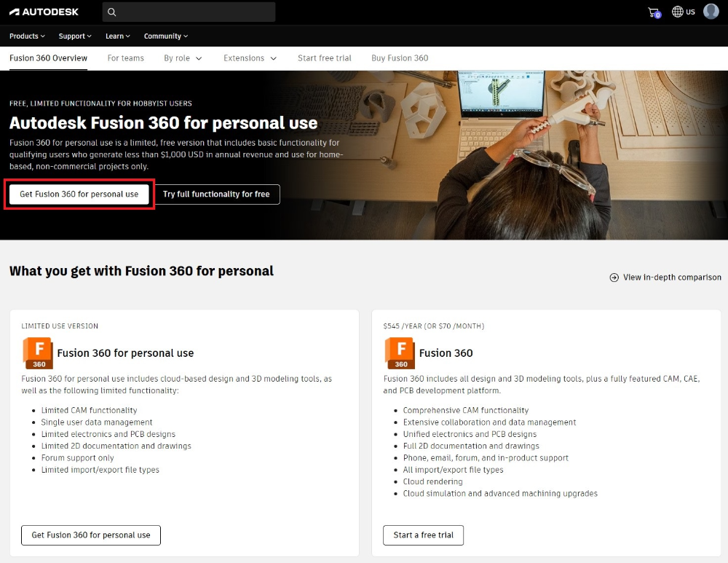The width and height of the screenshot is (728, 563).
Task: Click 'Fusion 360 for personal use' card title
Action: (x=125, y=353)
